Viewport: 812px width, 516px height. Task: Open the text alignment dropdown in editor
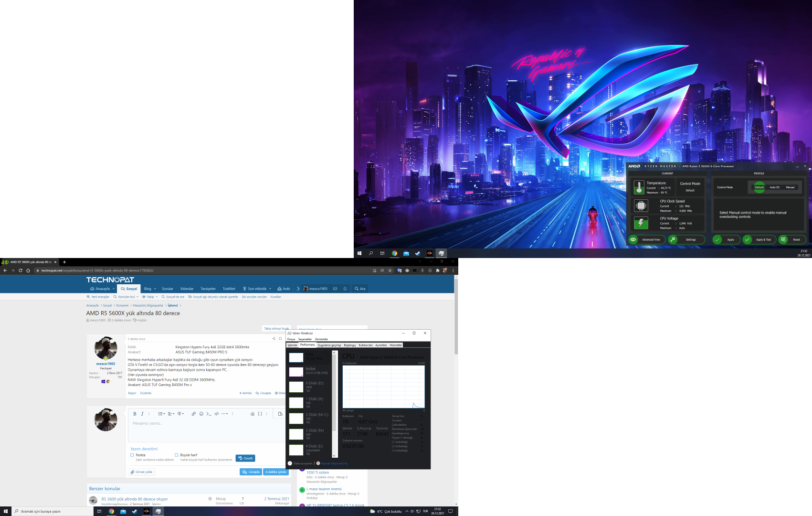171,414
